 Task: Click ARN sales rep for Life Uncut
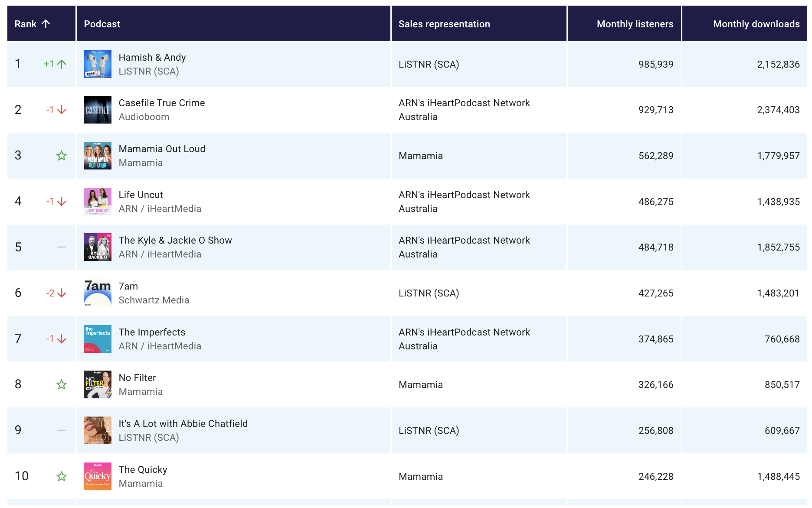coord(464,202)
